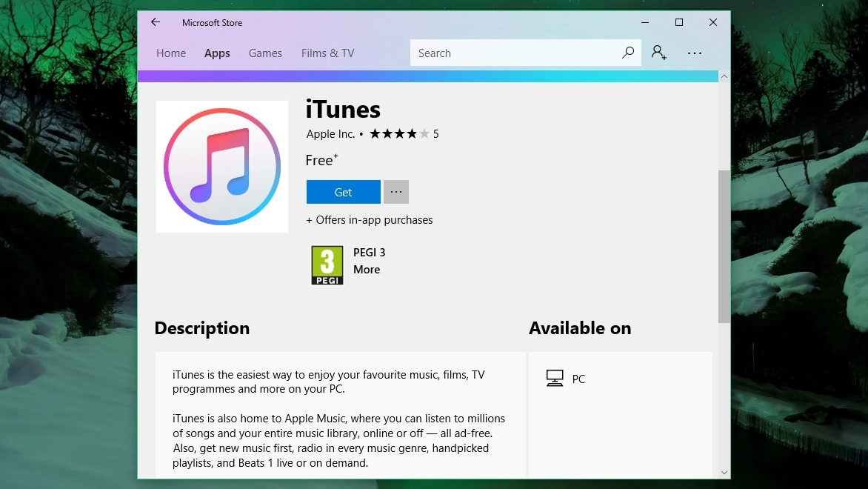
Task: Click the iTunes app logo
Action: pyautogui.click(x=222, y=167)
